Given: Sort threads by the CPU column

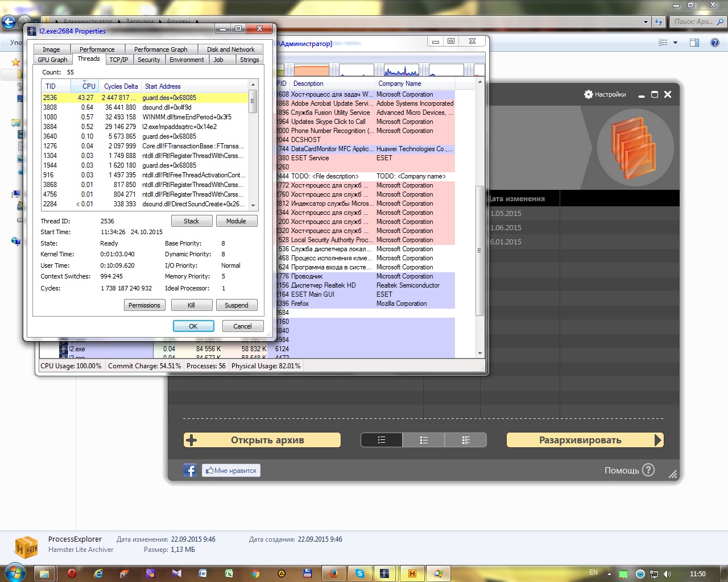Looking at the screenshot, I should click(85, 86).
